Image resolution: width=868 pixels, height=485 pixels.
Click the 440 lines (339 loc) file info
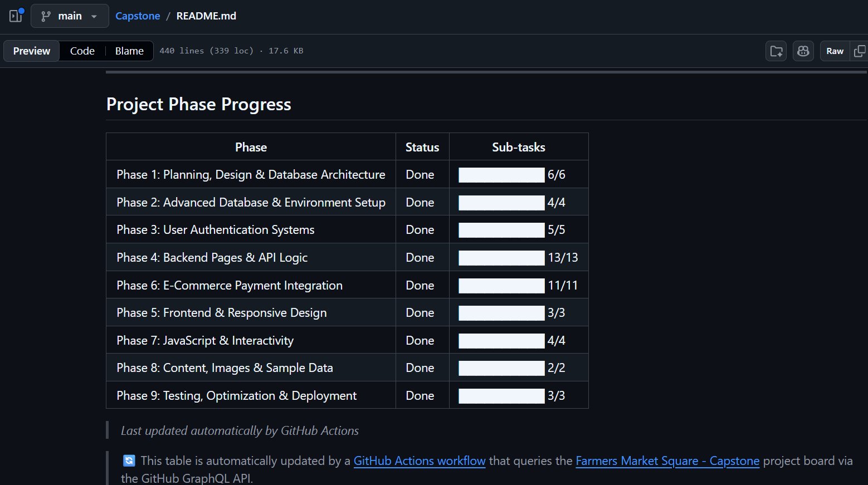(207, 51)
